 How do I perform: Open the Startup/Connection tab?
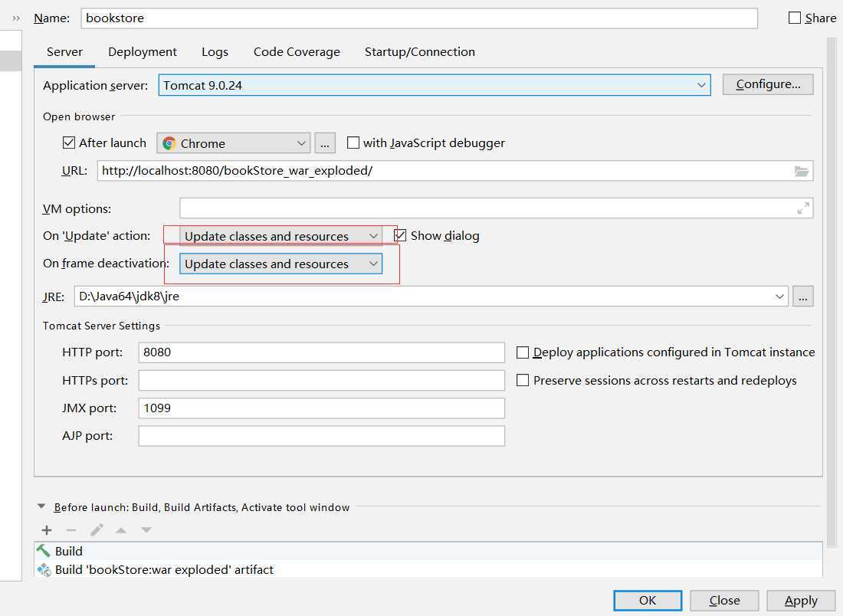point(420,51)
